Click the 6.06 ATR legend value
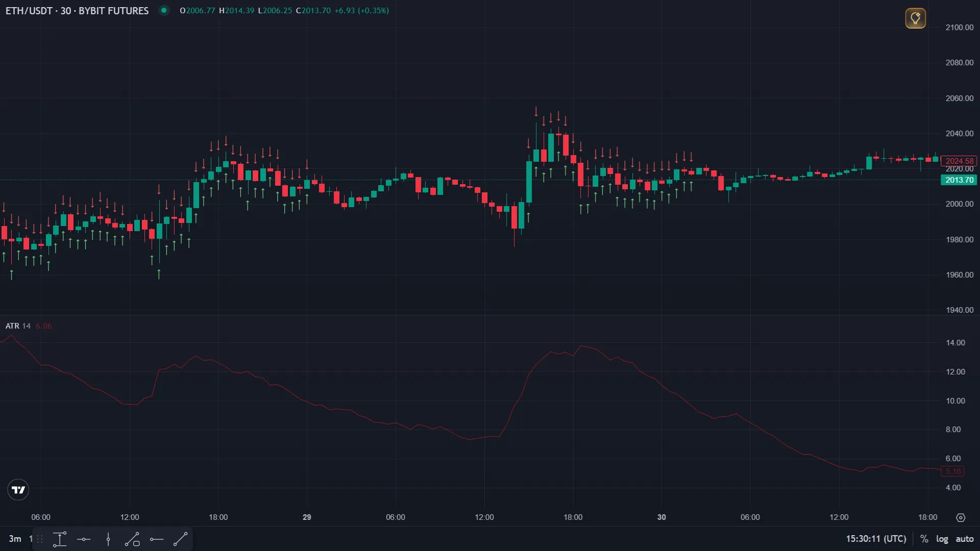980x551 pixels. click(43, 326)
